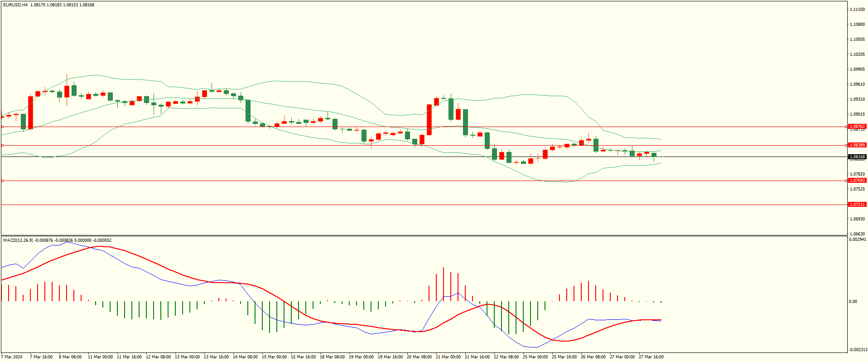This screenshot has width=868, height=362.
Task: Click the 27 Mar 00:00 time label
Action: (622, 357)
